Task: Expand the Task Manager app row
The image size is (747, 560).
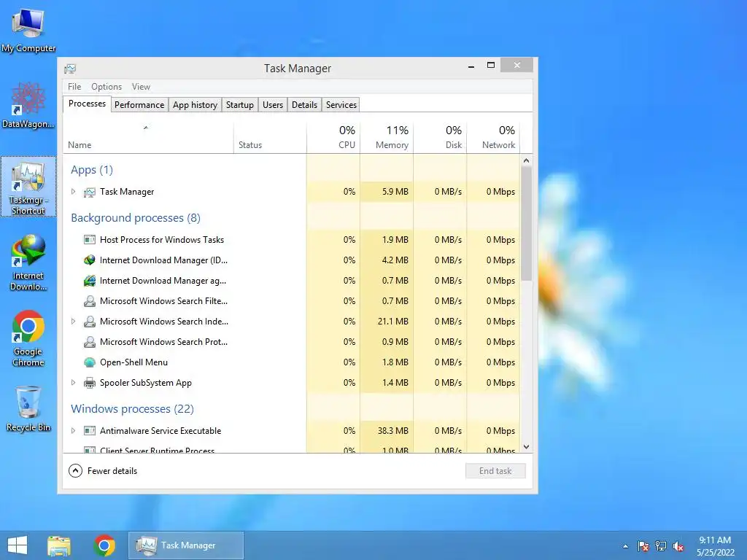Action: pyautogui.click(x=73, y=192)
